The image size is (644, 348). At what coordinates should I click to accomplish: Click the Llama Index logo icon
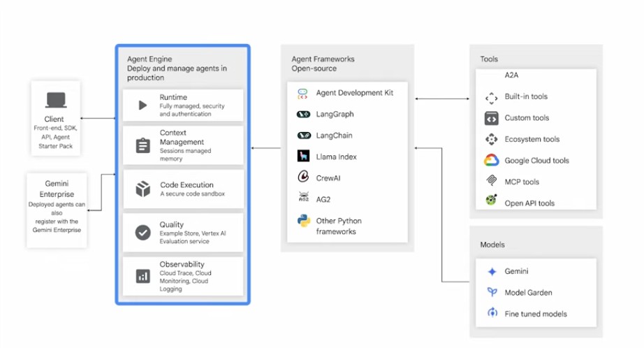pyautogui.click(x=303, y=157)
